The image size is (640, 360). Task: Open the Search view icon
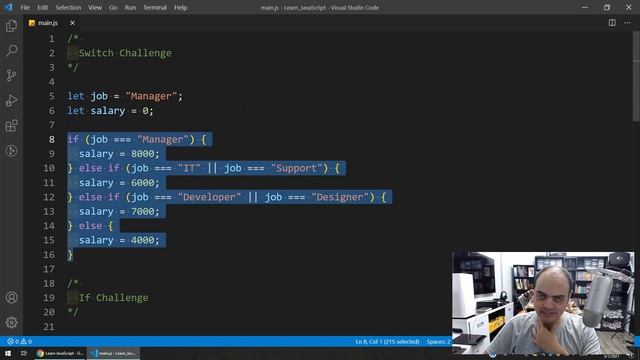click(x=11, y=51)
